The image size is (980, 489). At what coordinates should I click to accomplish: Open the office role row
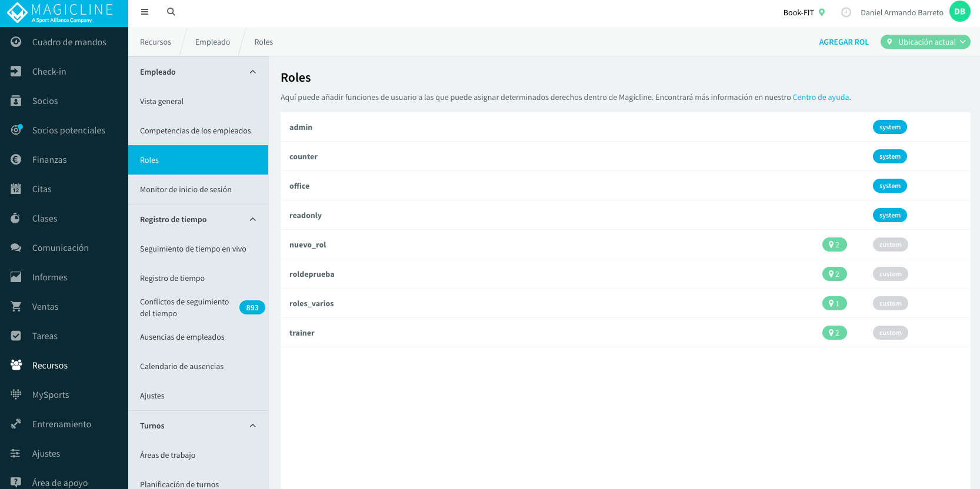pyautogui.click(x=625, y=186)
